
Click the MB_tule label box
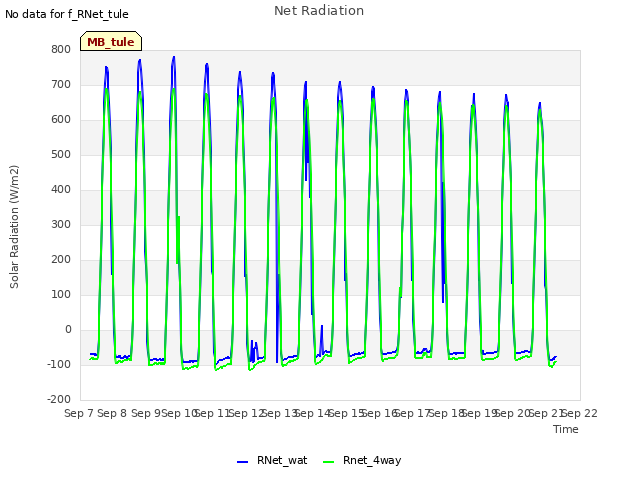coord(111,41)
